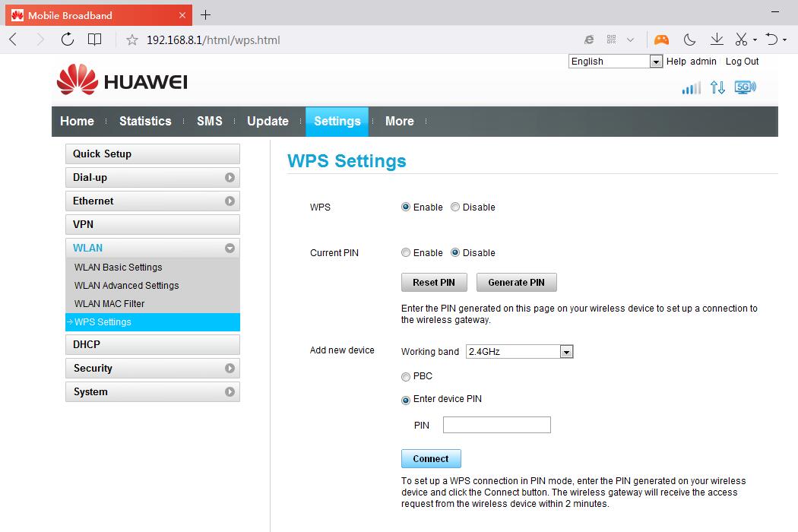Open the game controller icon in toolbar
This screenshot has width=798, height=532.
[662, 40]
